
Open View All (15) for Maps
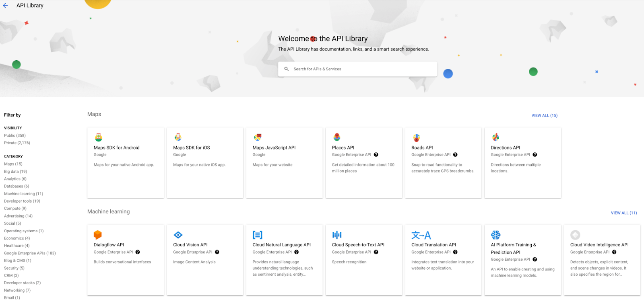544,115
